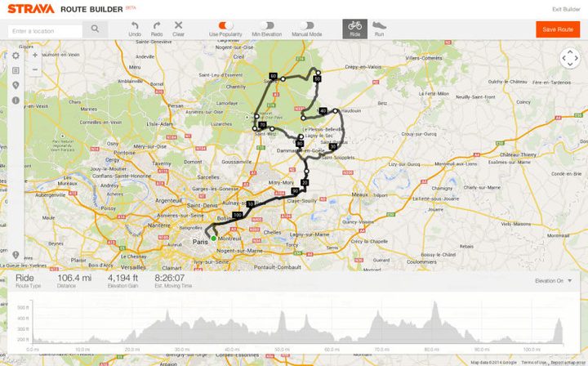Click the Enter a location field
Screen dimensions: 588x366
pos(45,31)
